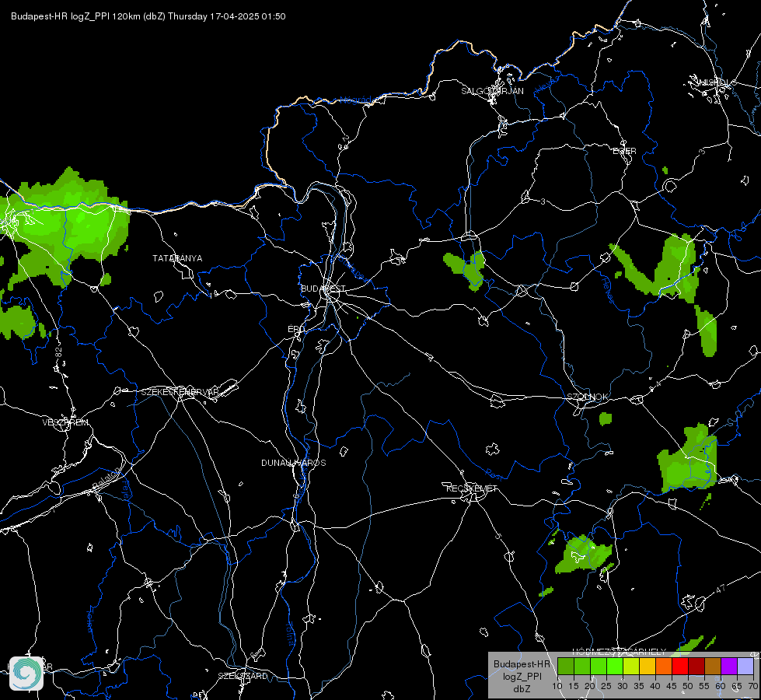Click the legend scale value 25

coord(606,686)
